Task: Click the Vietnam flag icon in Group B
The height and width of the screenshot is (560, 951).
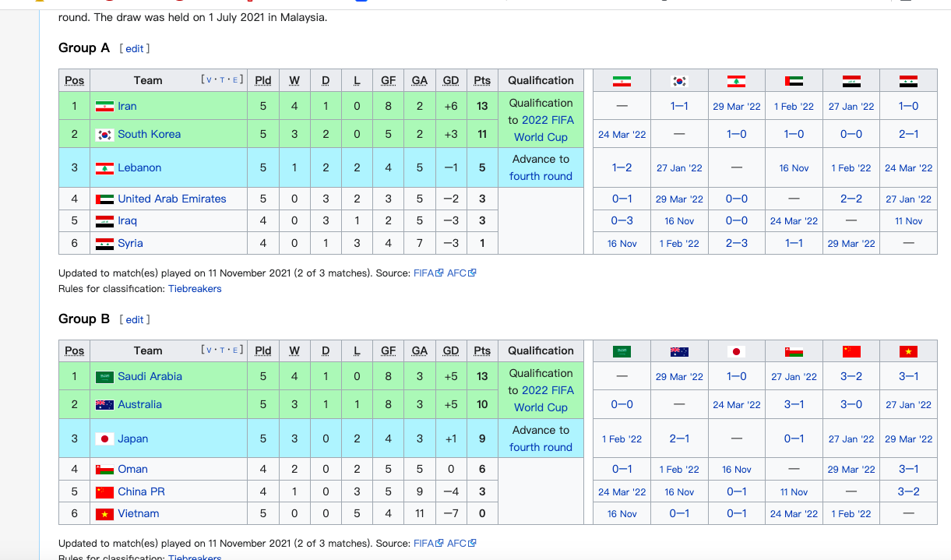Action: tap(104, 513)
